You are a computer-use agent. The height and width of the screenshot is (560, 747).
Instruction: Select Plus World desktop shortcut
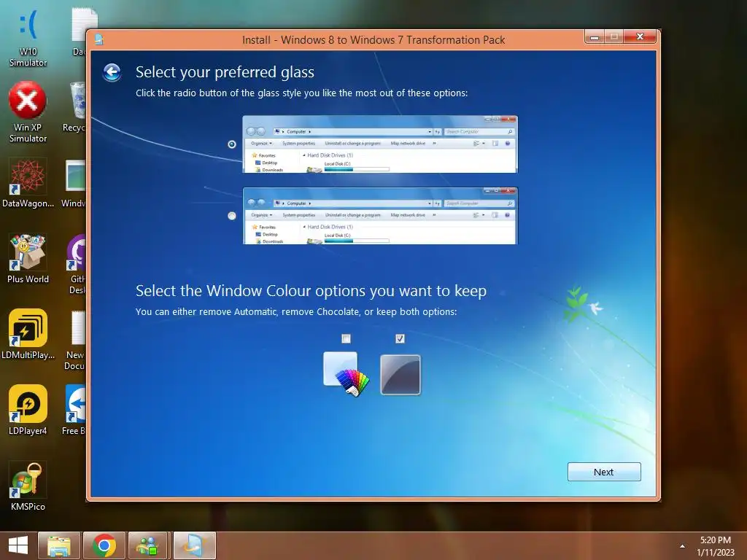(x=28, y=259)
